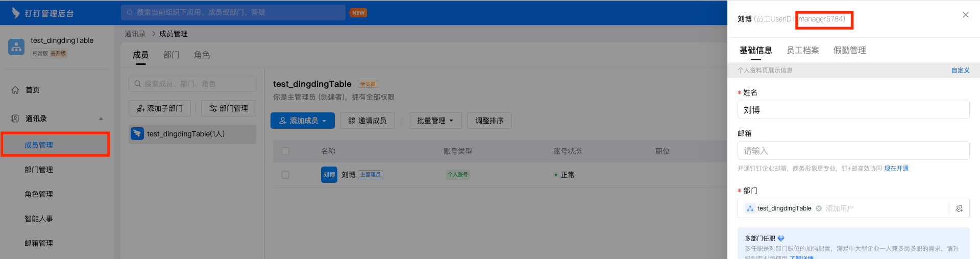Open 部门管理 in the sidebar

[39, 170]
